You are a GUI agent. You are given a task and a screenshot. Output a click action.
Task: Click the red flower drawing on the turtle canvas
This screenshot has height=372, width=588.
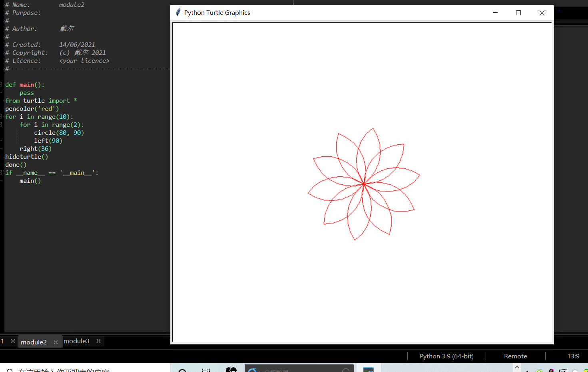364,184
